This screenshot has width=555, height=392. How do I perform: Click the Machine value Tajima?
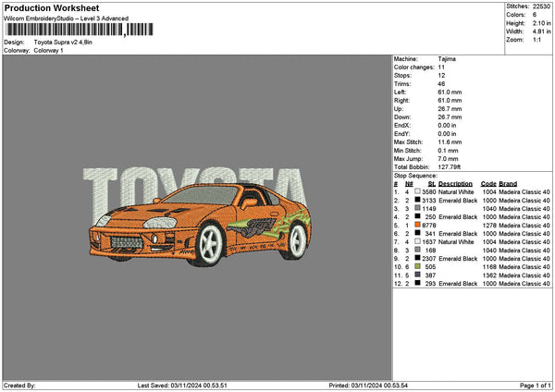pyautogui.click(x=447, y=59)
